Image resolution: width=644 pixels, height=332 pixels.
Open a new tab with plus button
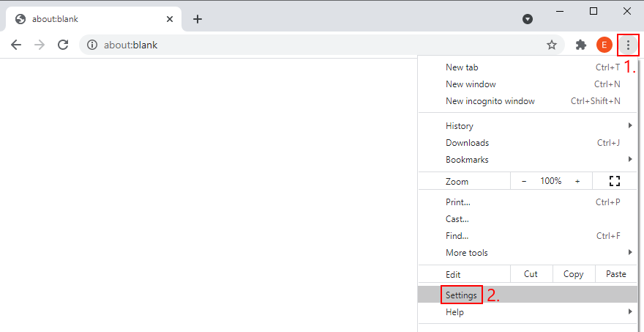click(198, 19)
